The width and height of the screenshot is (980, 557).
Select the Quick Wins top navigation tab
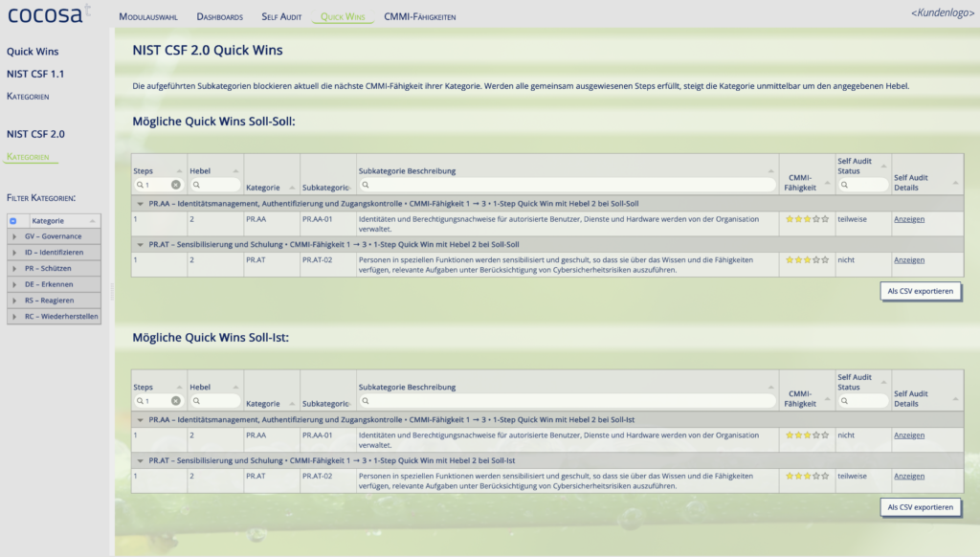343,17
